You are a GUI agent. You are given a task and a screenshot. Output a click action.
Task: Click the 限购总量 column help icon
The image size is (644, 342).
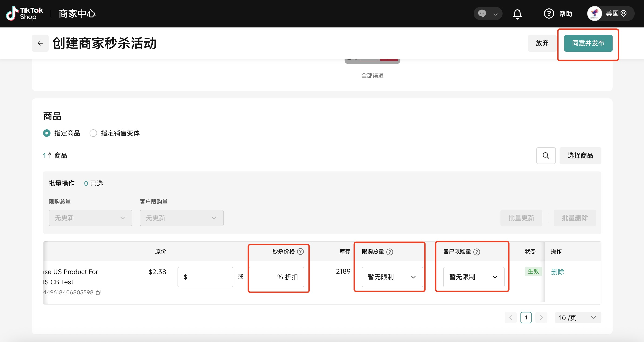tap(389, 252)
